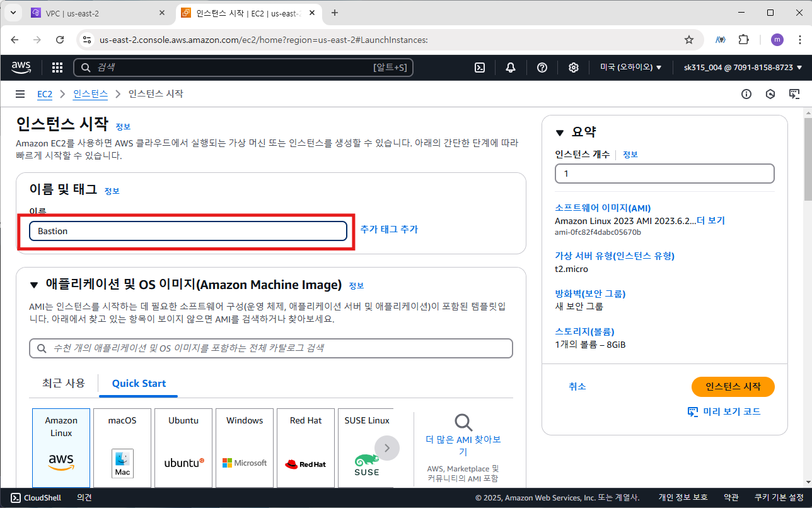Open 개인 정보 보호 footer link
Screen dimensions: 812x508
click(683, 498)
